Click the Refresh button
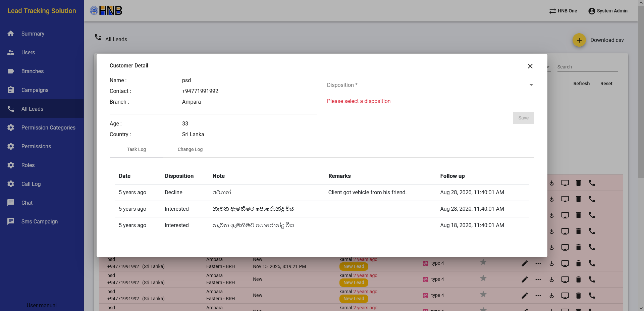 click(x=581, y=84)
